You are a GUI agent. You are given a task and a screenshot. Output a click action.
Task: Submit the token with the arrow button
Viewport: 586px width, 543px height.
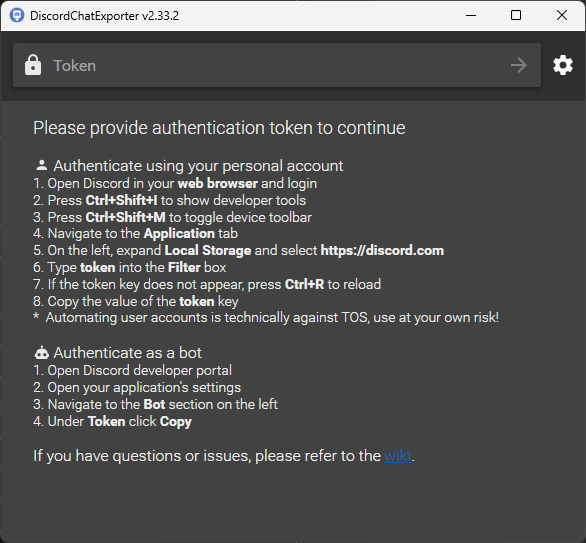tap(519, 65)
